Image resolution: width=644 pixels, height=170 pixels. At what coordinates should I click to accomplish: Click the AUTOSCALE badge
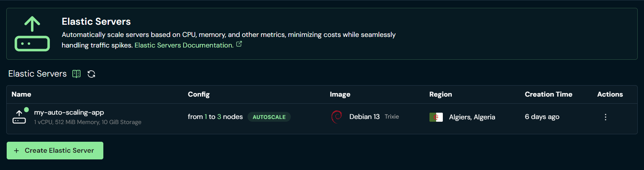pyautogui.click(x=269, y=117)
